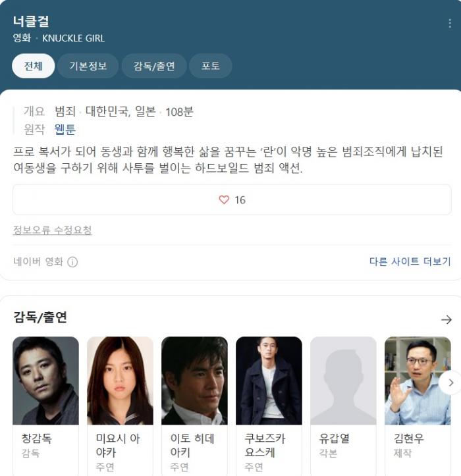
Task: Click the 감독/출연 section heading
Action: click(40, 317)
